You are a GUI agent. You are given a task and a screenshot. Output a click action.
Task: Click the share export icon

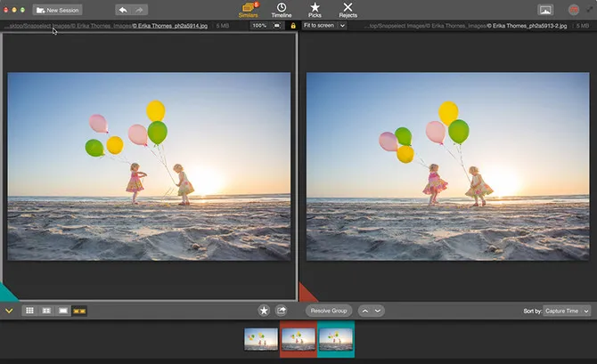coord(282,311)
